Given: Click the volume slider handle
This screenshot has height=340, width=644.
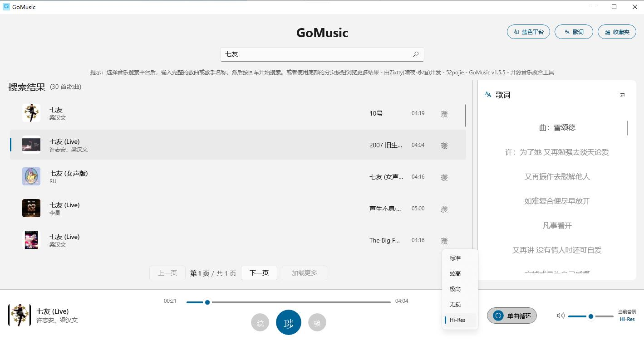Looking at the screenshot, I should (x=591, y=316).
